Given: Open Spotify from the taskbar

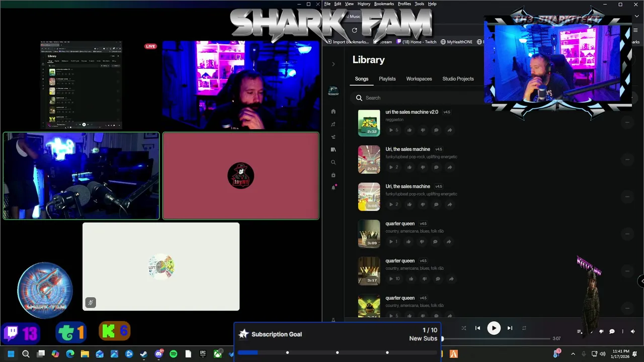Looking at the screenshot, I should click(174, 354).
